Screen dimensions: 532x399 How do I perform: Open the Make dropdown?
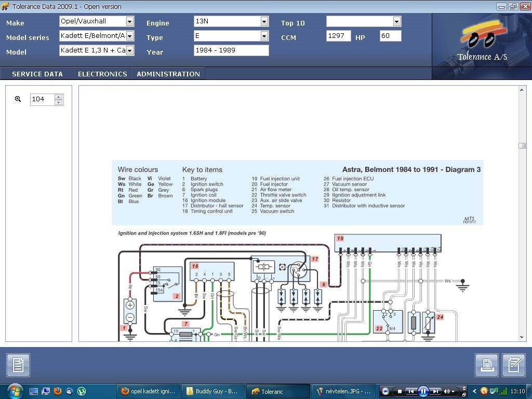pyautogui.click(x=129, y=21)
